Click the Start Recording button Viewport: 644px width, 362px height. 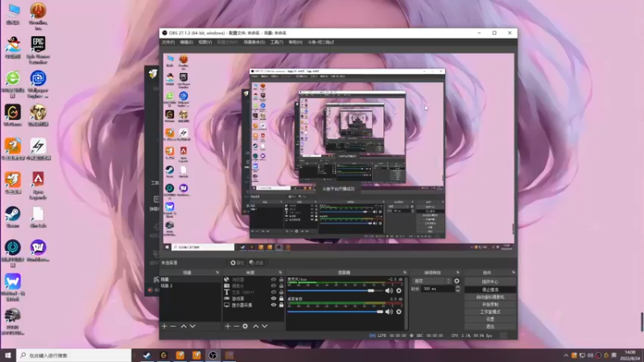[490, 305]
